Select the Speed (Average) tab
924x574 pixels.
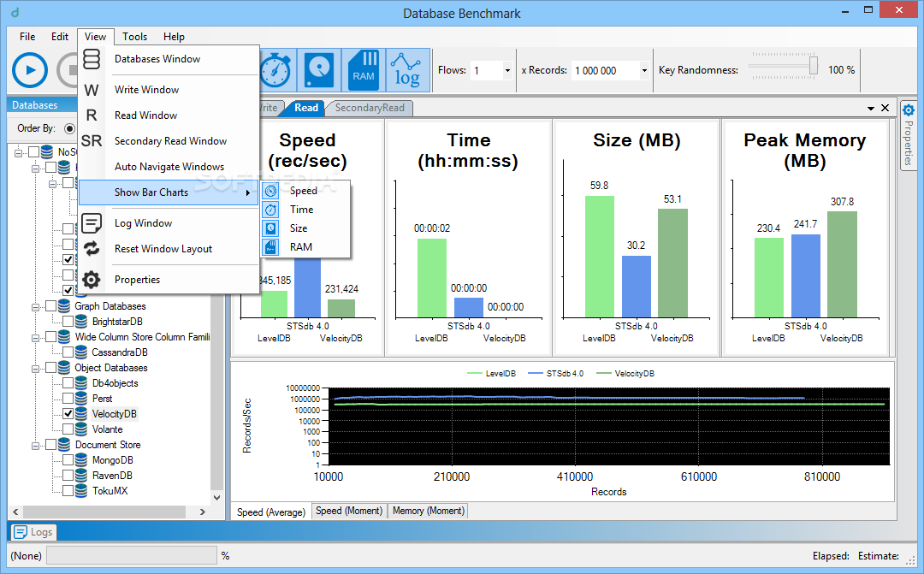(x=271, y=512)
